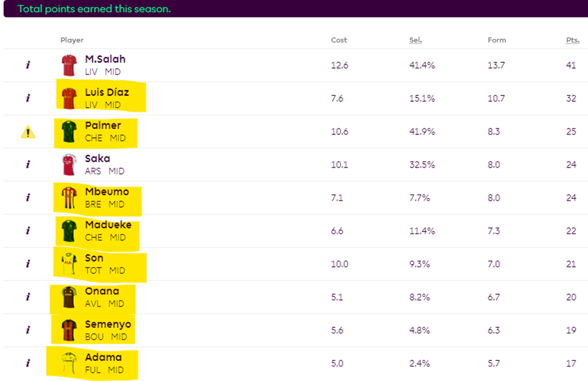This screenshot has width=588, height=381.
Task: Open Saka's player row name
Action: click(x=97, y=159)
